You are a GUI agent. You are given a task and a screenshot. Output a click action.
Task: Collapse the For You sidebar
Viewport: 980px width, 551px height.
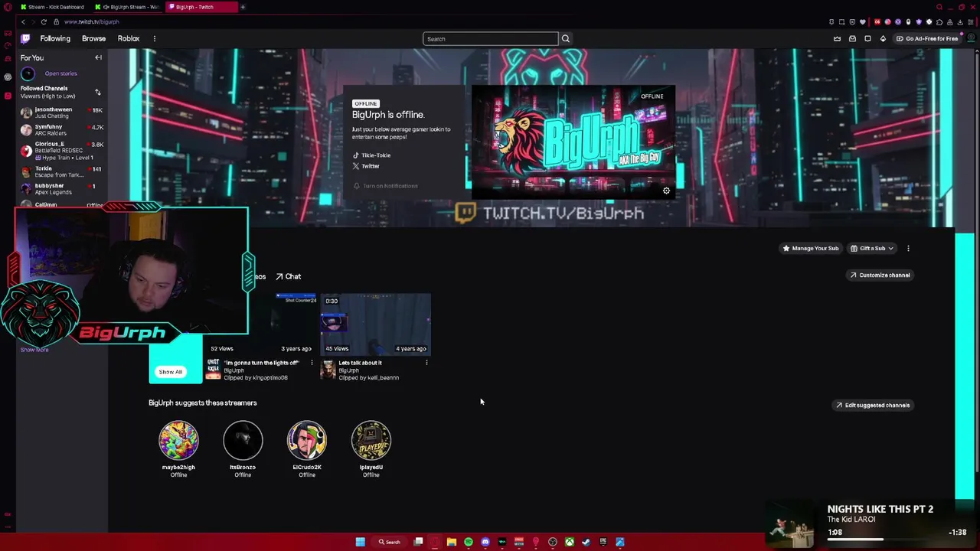98,57
